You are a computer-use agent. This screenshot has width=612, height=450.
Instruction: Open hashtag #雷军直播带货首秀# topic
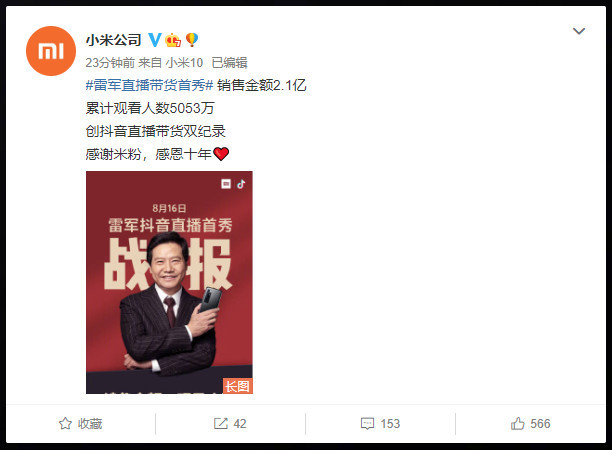(x=149, y=85)
